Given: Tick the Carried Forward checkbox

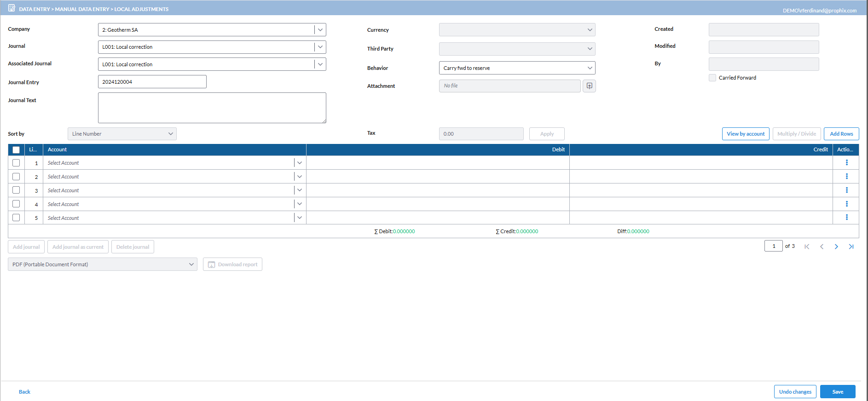Looking at the screenshot, I should 712,78.
